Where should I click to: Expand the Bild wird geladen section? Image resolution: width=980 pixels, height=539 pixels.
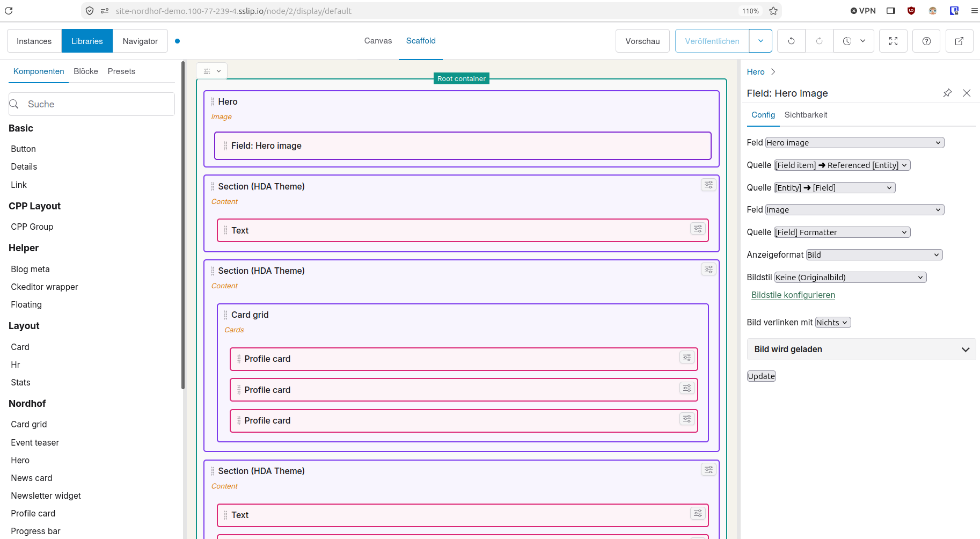point(861,349)
